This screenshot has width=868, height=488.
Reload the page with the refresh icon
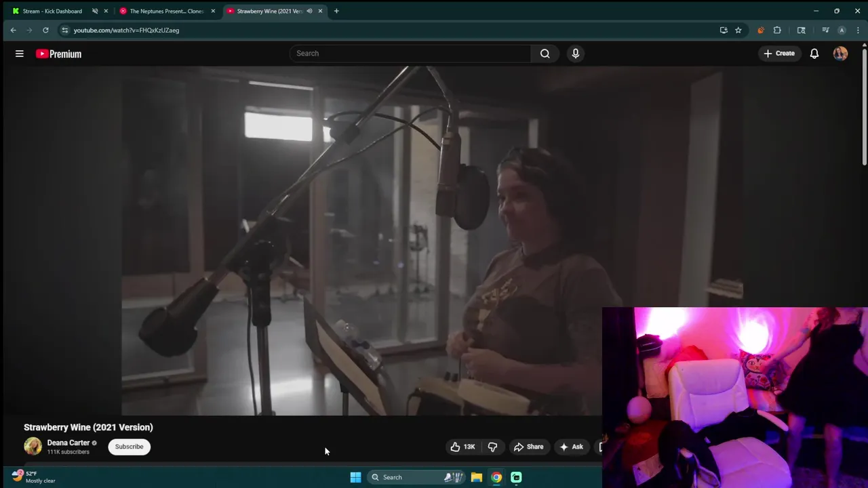45,30
